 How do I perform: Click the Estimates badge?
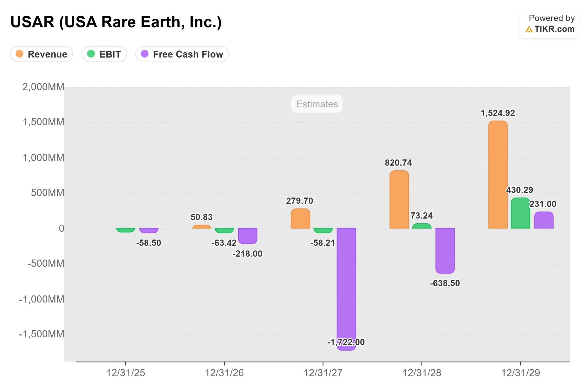(317, 104)
